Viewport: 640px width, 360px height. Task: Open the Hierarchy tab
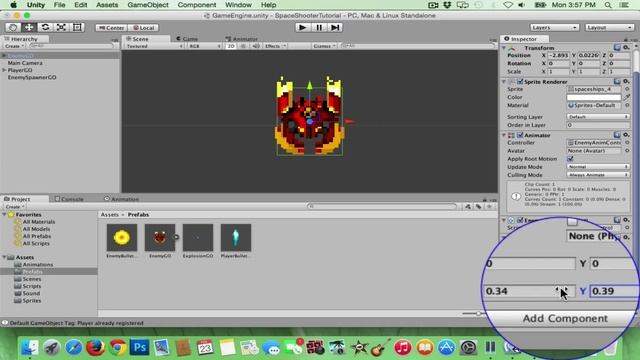[x=24, y=39]
